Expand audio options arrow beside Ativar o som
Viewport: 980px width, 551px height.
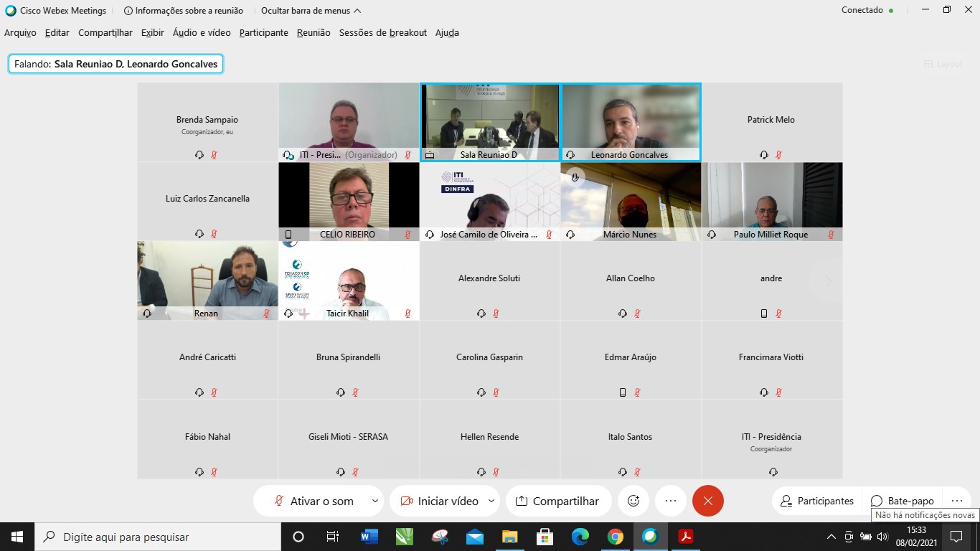pos(374,501)
